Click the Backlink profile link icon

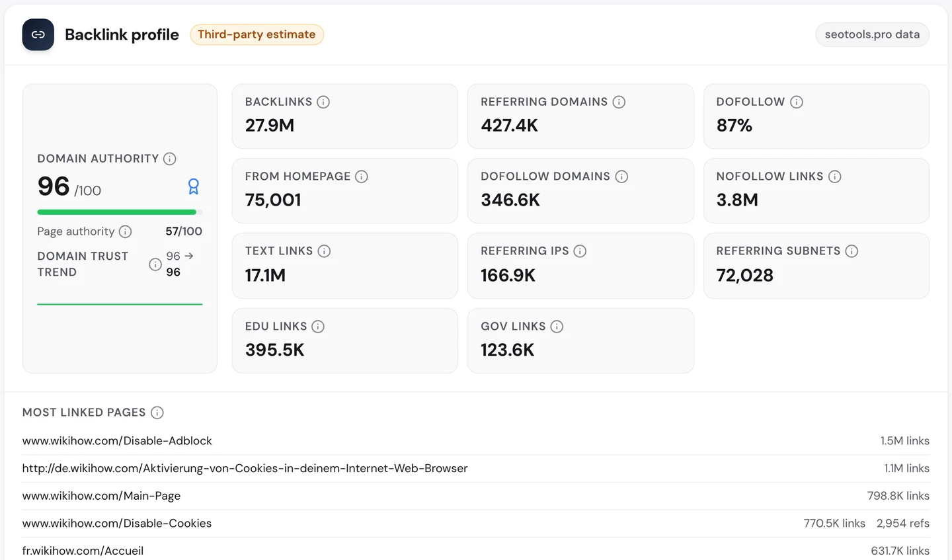click(38, 34)
